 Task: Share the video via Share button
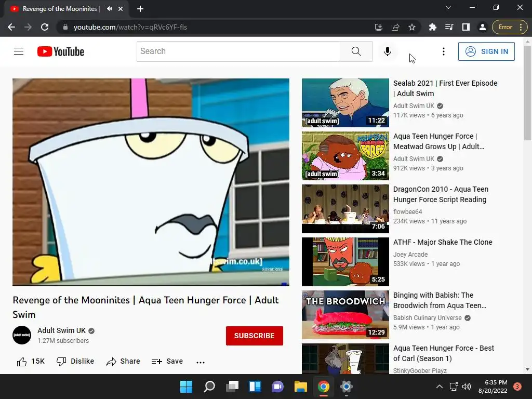coord(123,362)
